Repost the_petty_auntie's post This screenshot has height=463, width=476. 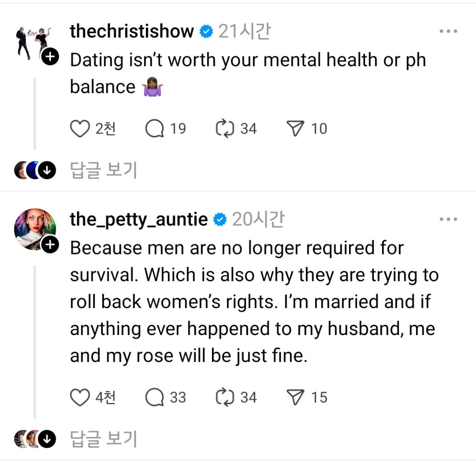click(x=225, y=397)
